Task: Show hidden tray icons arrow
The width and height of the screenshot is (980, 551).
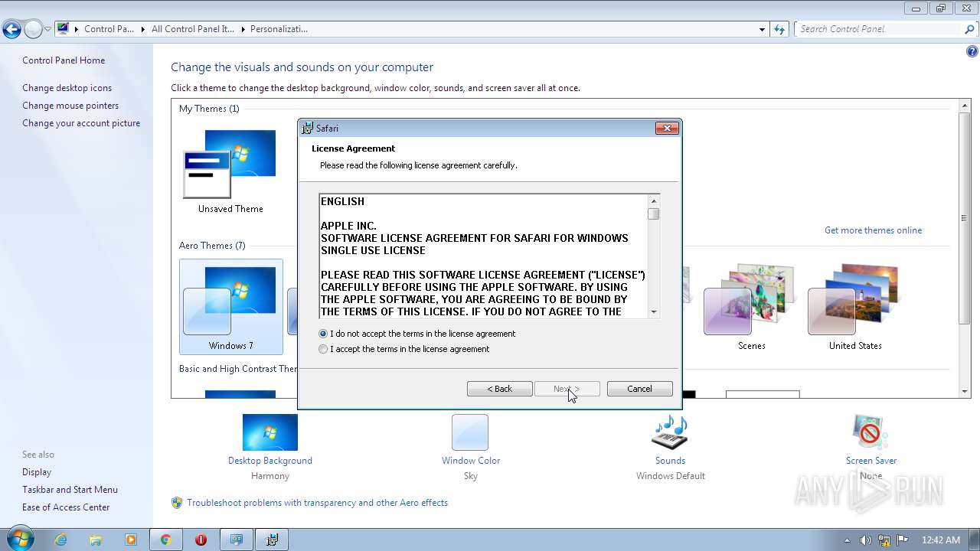Action: [847, 540]
